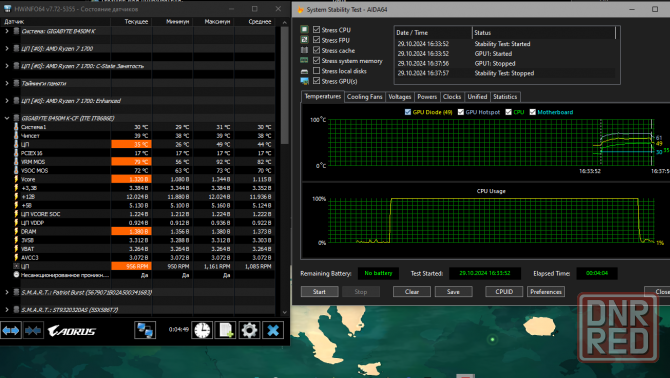The width and height of the screenshot is (670, 378).
Task: Click the thermometer icon of PCIEX16 row
Action: point(16,153)
